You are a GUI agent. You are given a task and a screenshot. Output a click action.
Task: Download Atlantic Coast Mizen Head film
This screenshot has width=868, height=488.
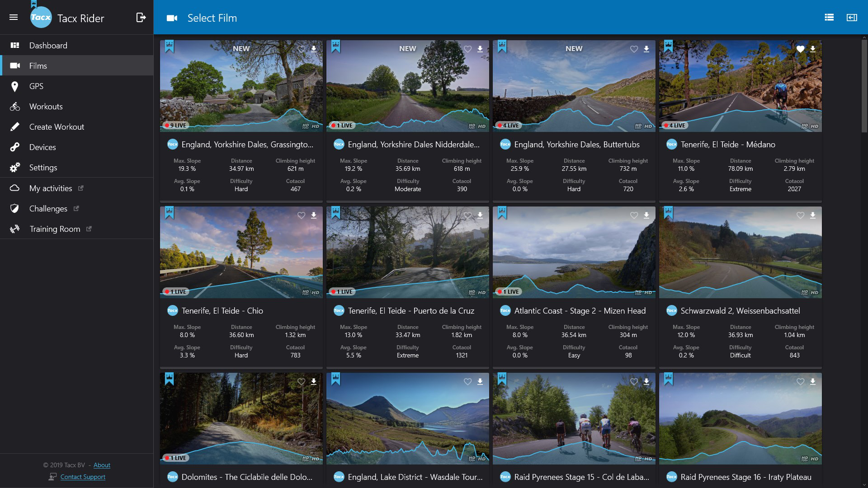coord(646,215)
